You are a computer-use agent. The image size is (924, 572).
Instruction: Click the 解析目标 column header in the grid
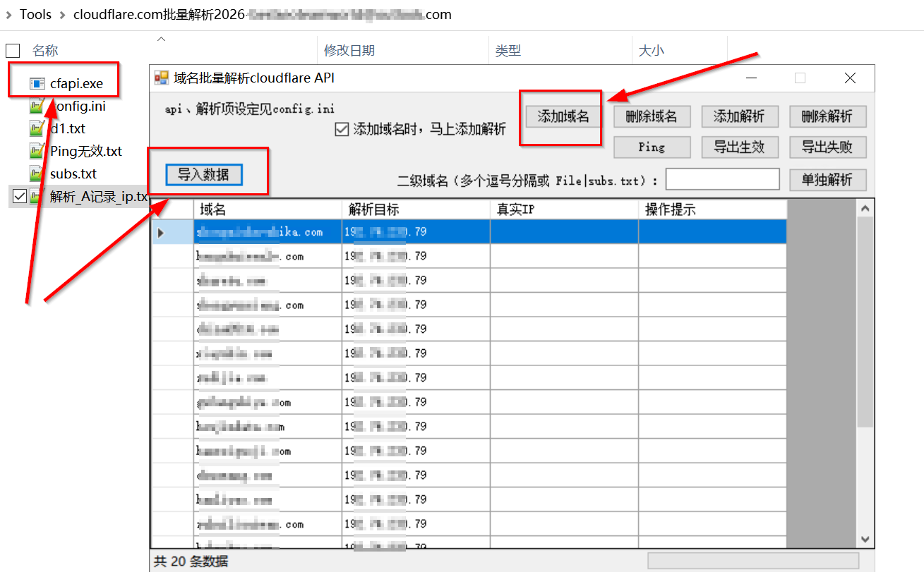(x=416, y=209)
